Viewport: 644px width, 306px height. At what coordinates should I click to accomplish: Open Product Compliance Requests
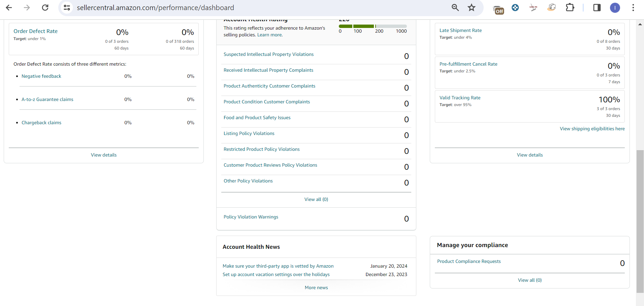pos(469,261)
